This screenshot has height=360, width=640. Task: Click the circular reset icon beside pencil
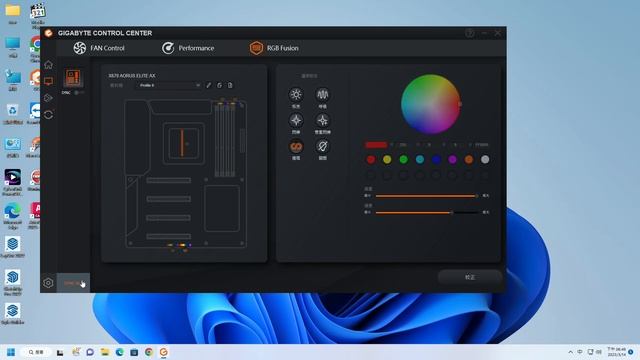[220, 85]
